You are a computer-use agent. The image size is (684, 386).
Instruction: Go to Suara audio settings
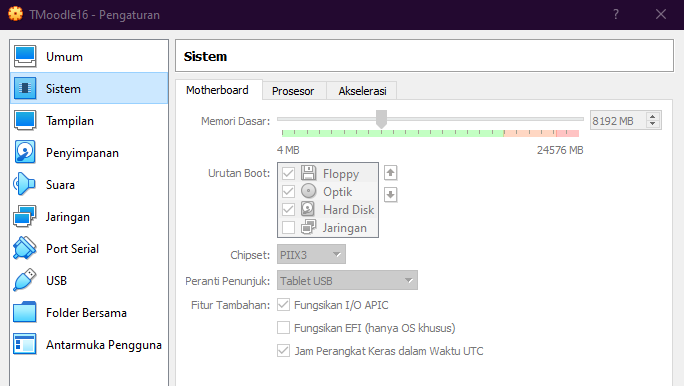coord(89,184)
